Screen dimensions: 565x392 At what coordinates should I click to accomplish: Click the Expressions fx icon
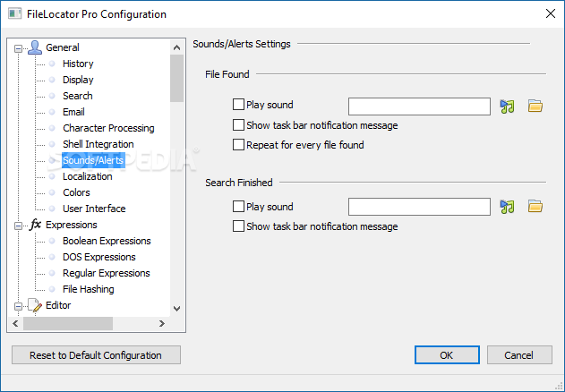[35, 225]
